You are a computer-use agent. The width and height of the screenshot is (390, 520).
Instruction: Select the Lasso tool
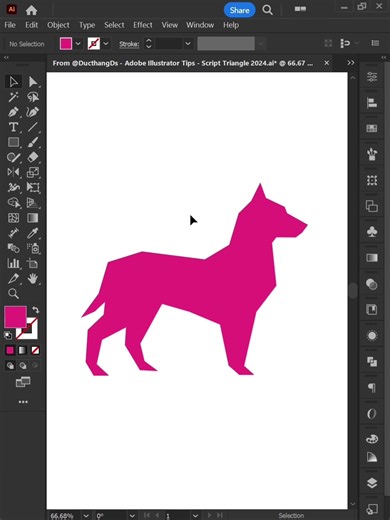point(33,97)
